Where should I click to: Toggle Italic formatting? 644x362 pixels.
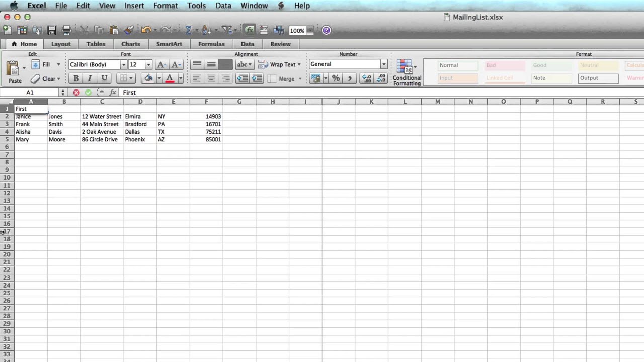[x=90, y=78]
